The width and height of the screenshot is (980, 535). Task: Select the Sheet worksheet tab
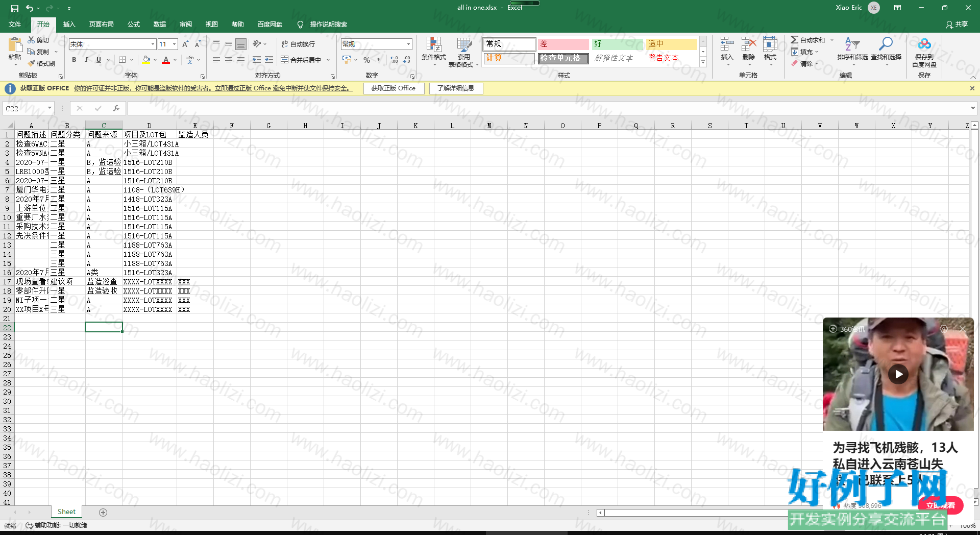click(x=66, y=512)
